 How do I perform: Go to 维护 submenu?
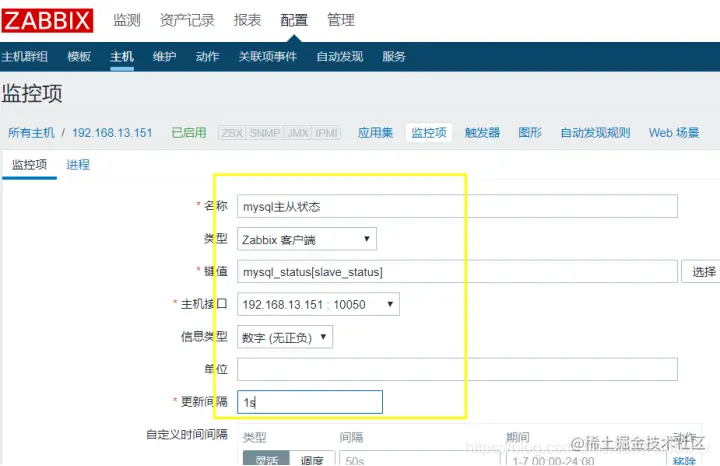pyautogui.click(x=164, y=56)
